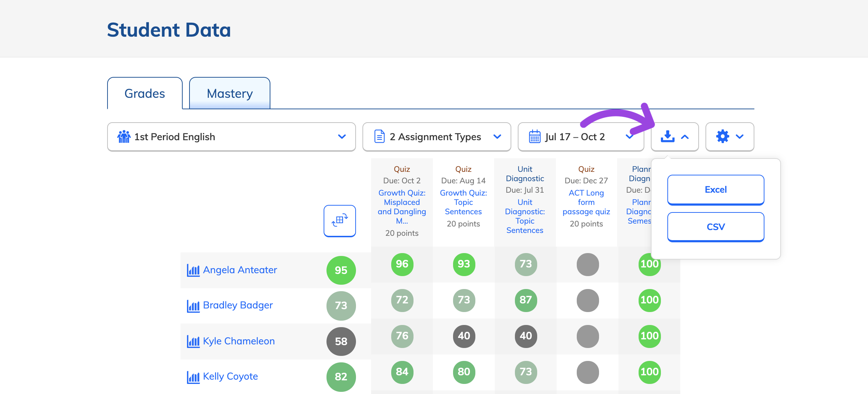Click the Student Data heading
Viewport: 868px width, 394px height.
169,30
